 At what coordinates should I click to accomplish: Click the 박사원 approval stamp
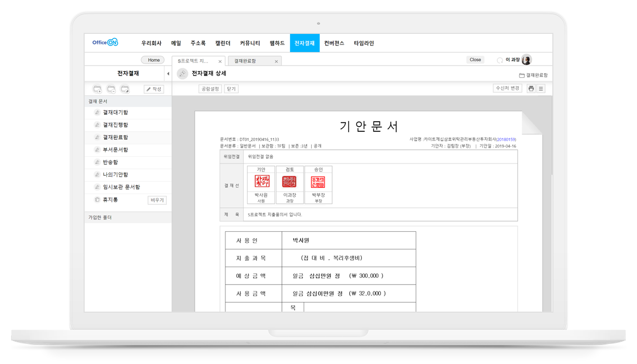[262, 182]
